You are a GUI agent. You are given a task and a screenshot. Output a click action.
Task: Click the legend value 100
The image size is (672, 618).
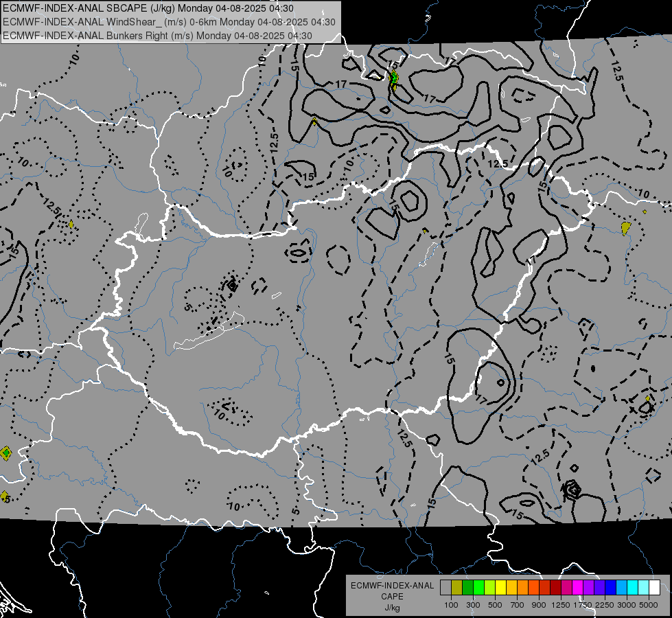[x=451, y=605]
